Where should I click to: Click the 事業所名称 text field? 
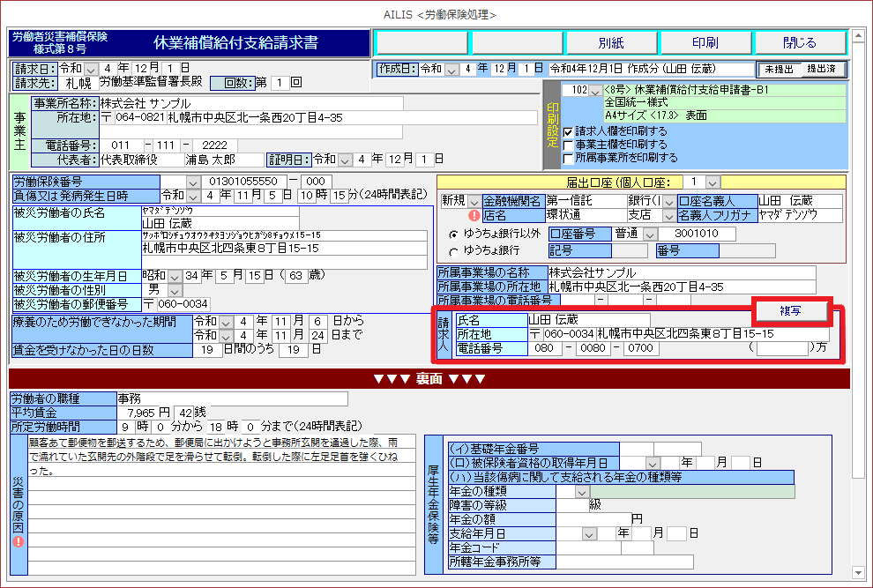click(x=250, y=103)
